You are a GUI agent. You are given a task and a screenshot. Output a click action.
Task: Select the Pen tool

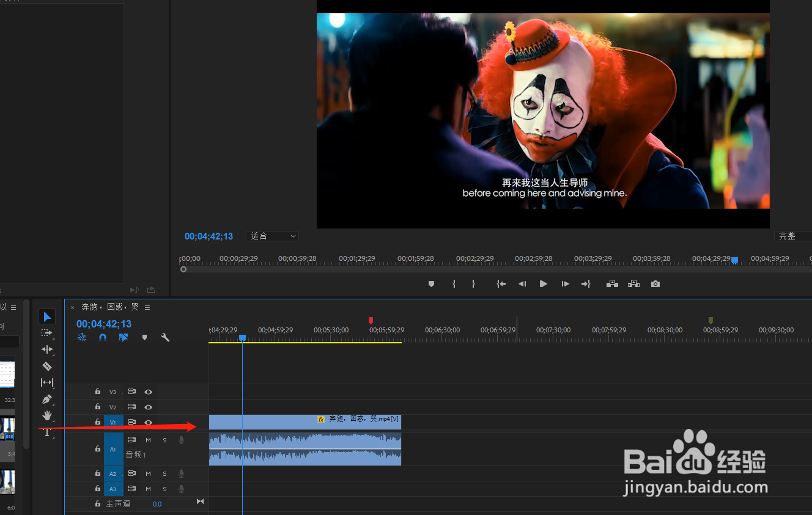pyautogui.click(x=47, y=399)
